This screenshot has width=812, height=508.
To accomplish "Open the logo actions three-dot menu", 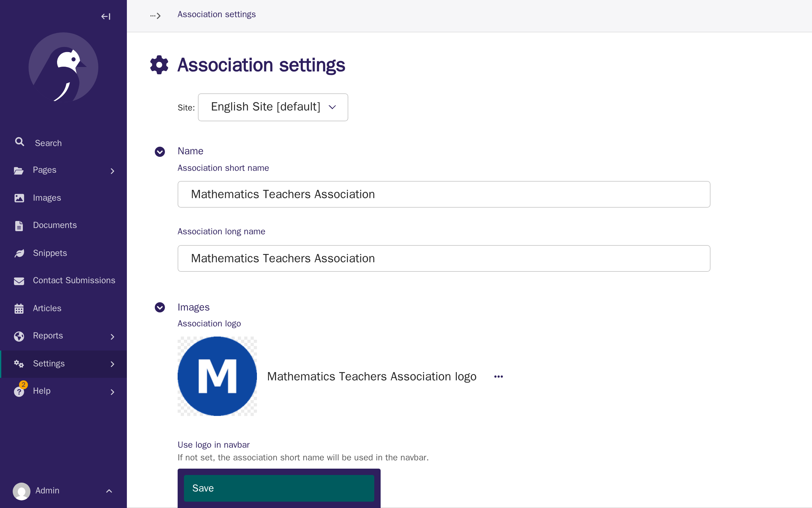I will coord(499,377).
